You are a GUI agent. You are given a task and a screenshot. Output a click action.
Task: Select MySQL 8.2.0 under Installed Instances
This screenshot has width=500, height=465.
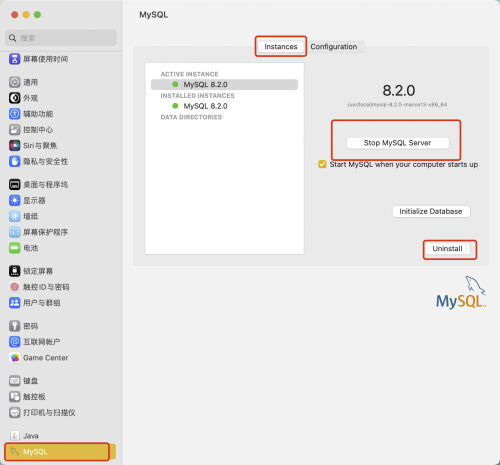point(205,106)
